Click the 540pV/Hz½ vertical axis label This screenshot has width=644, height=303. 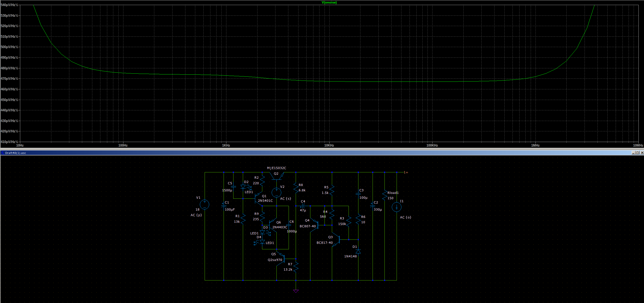[9, 5]
